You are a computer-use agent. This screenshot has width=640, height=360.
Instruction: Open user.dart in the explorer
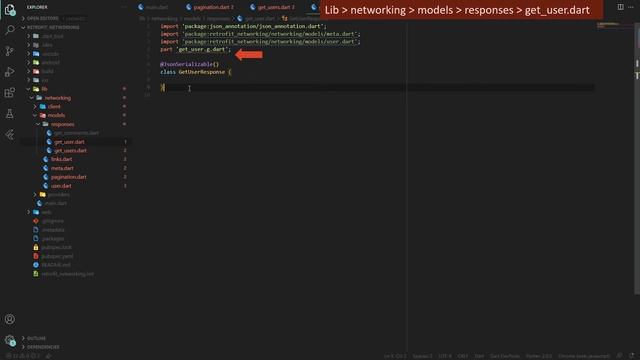(x=61, y=186)
